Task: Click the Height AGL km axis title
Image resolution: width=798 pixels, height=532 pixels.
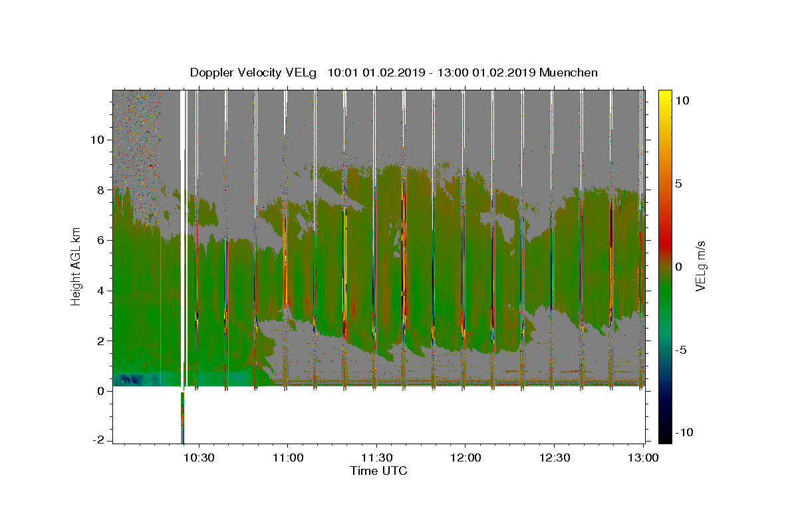Action: pos(76,266)
